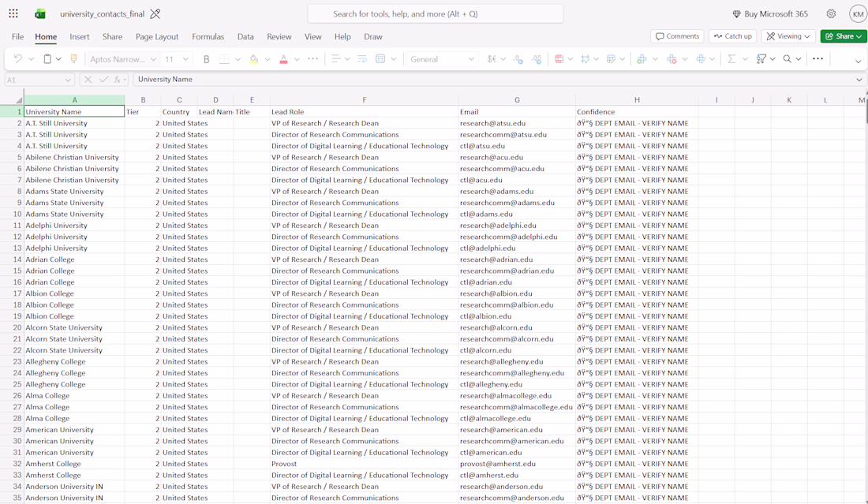Click the Wrap Text icon
The height and width of the screenshot is (504, 868).
362,59
